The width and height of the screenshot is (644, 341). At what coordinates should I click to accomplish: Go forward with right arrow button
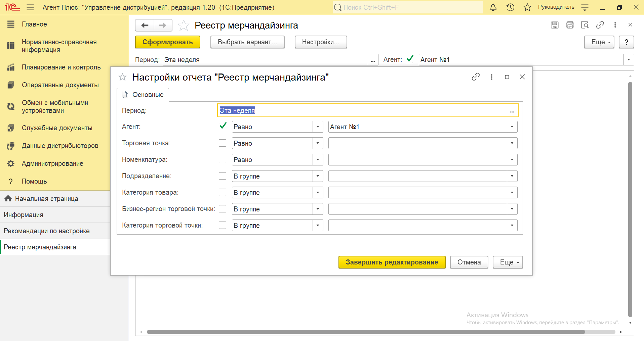point(163,25)
